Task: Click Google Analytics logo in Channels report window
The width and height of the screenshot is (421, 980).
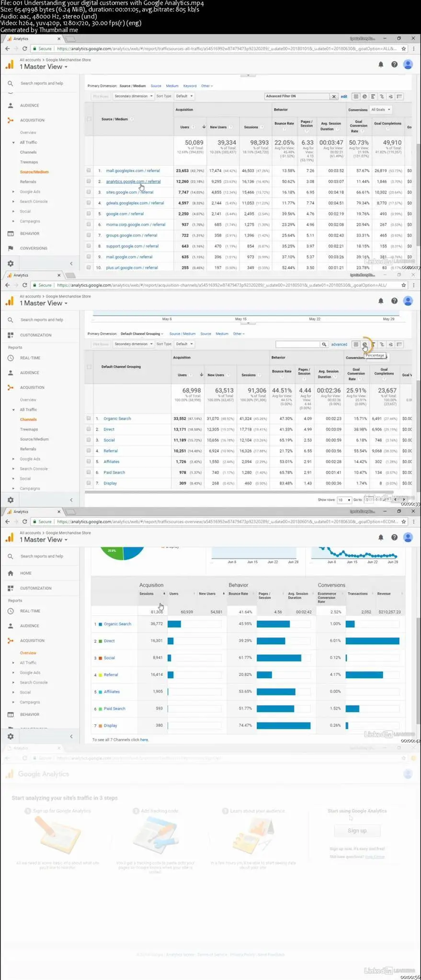Action: 10,301
